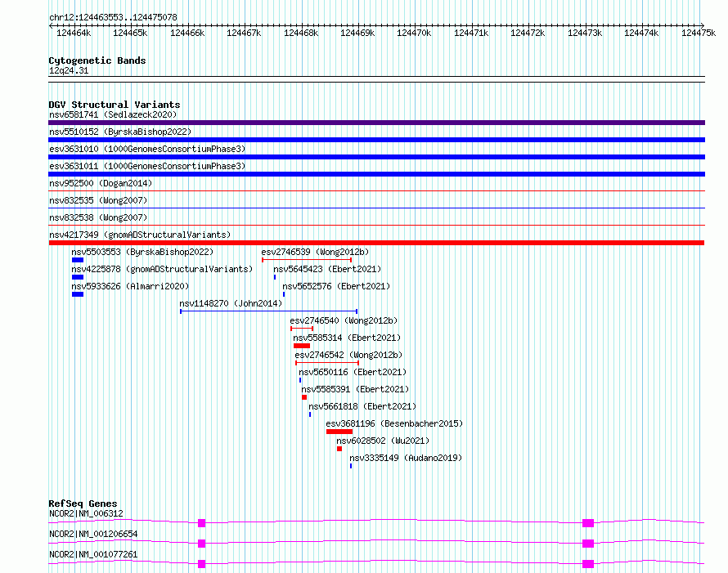Click the Cytogenetic Bands track heading
Screen dimensions: 728x573
tap(97, 60)
